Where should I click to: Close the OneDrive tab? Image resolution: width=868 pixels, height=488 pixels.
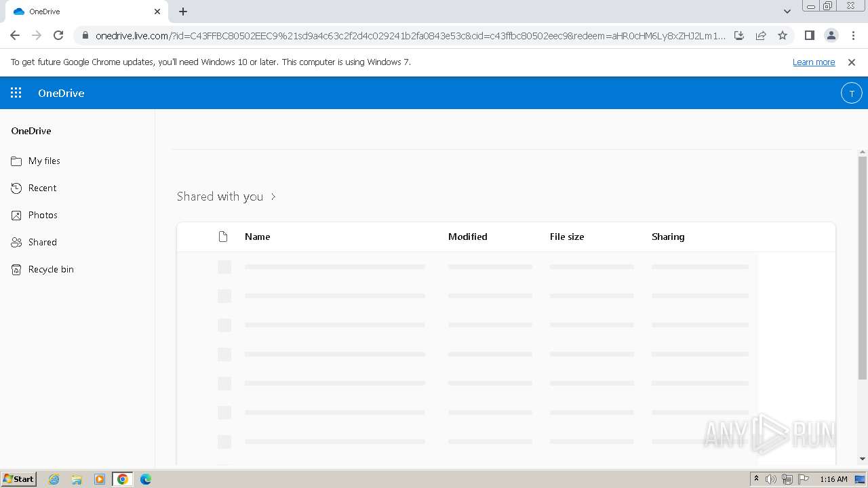pyautogui.click(x=157, y=12)
